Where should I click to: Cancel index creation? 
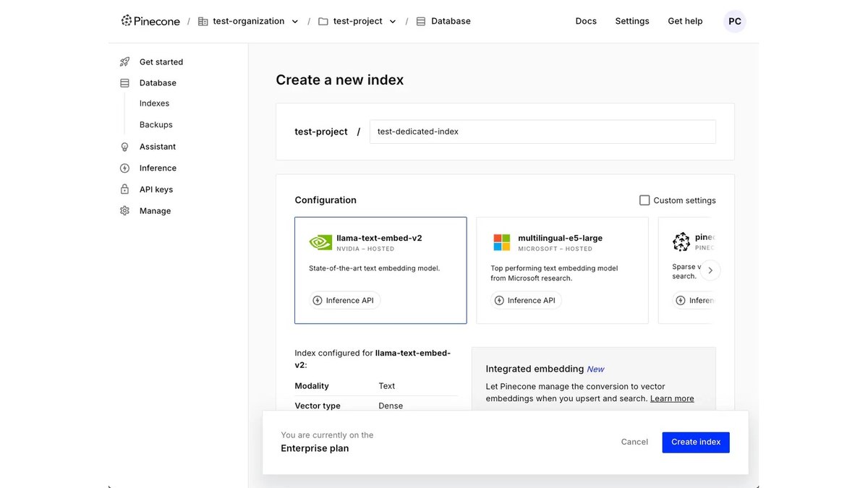pyautogui.click(x=634, y=442)
